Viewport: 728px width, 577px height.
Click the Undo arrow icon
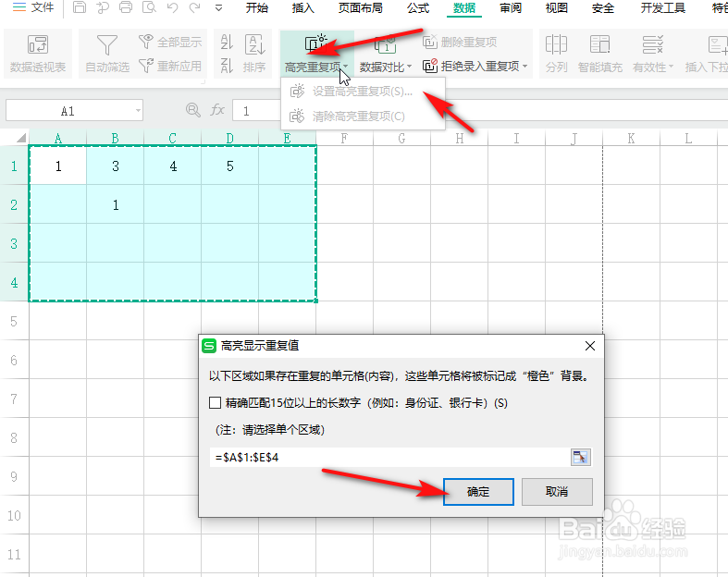[172, 8]
